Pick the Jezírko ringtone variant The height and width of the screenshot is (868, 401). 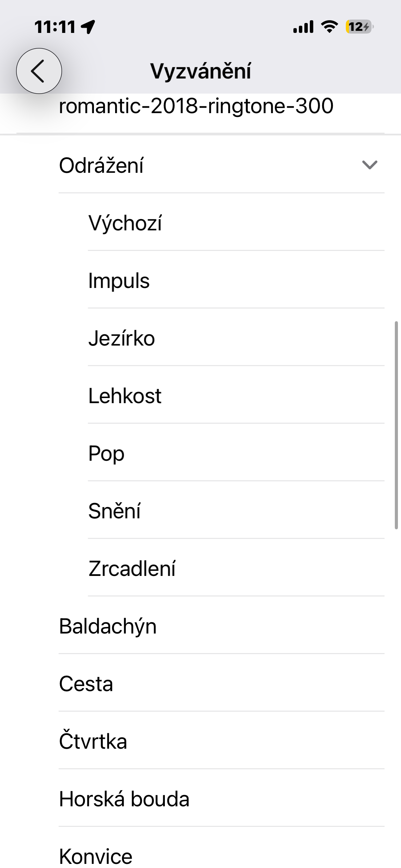[x=122, y=338]
